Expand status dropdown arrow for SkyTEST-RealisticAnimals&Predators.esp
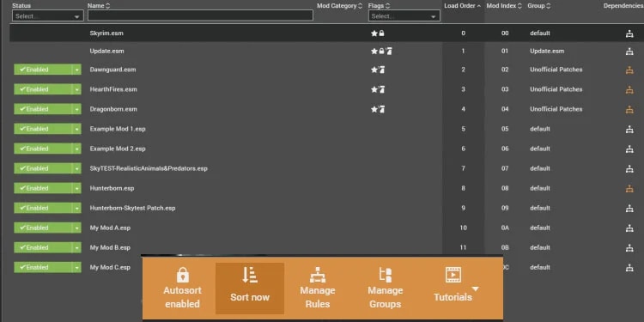This screenshot has height=322, width=644. 76,168
